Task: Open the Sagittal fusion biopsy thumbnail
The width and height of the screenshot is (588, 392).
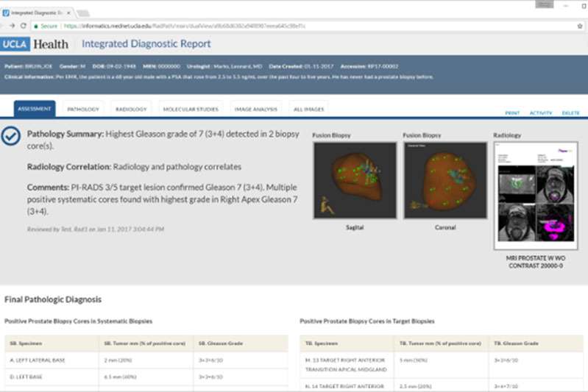Action: [x=355, y=181]
